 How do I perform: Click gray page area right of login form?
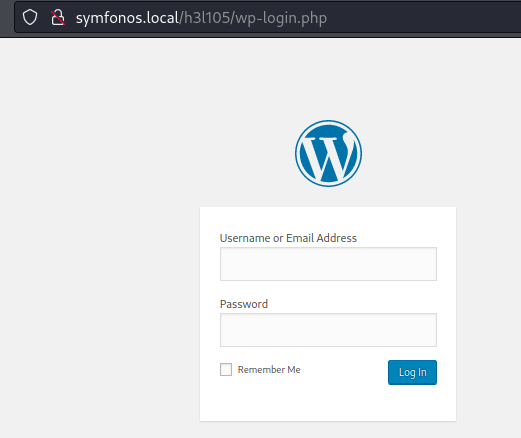pyautogui.click(x=488, y=300)
